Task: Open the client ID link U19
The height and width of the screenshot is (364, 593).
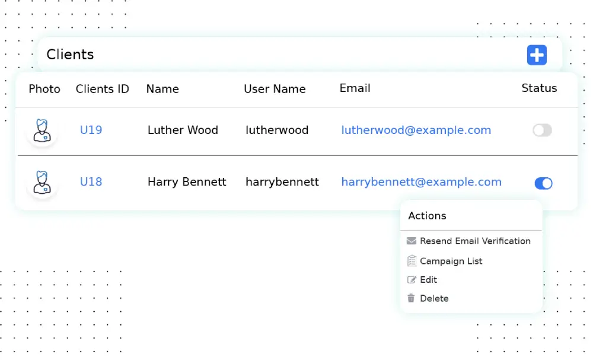Action: pos(91,130)
